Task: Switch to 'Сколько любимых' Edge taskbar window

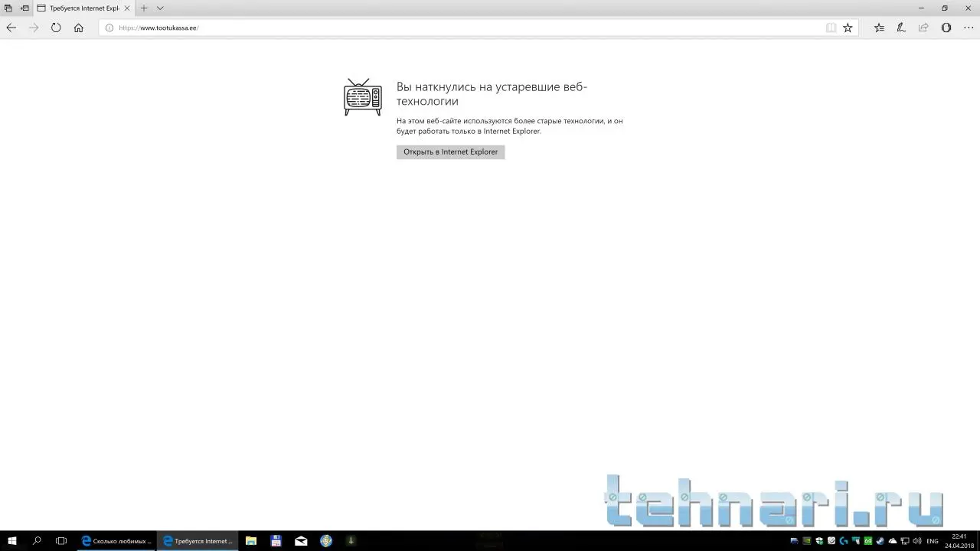Action: [116, 541]
